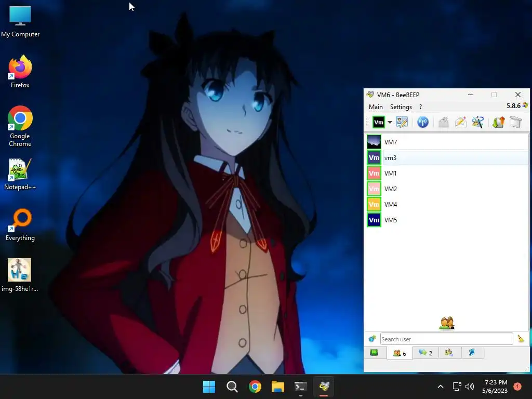
Task: Click VM2's pink Vm avatar
Action: (374, 189)
